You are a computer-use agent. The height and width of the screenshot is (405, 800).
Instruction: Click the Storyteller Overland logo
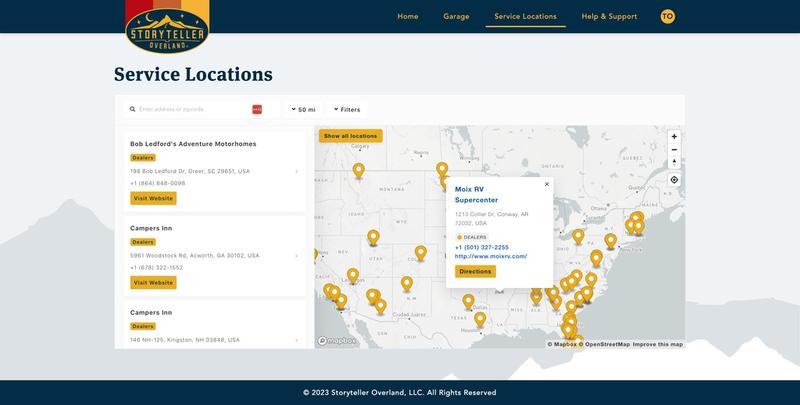coord(167,27)
